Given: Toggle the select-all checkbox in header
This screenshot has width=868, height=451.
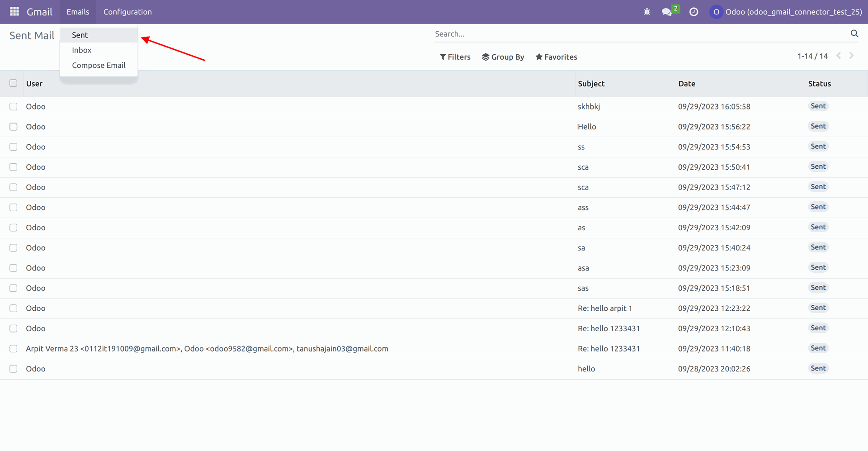Looking at the screenshot, I should [x=14, y=83].
